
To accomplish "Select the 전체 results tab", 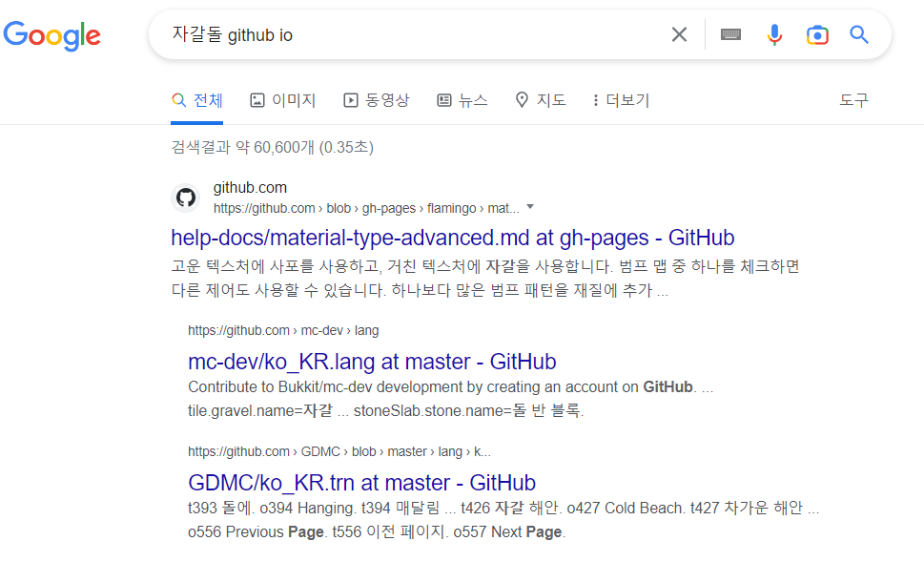I will tap(197, 100).
